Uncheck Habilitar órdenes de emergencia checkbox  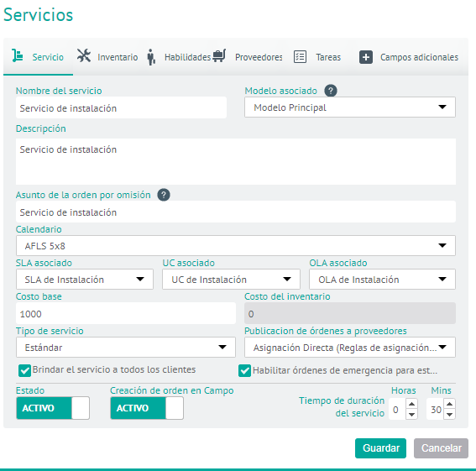tap(244, 370)
